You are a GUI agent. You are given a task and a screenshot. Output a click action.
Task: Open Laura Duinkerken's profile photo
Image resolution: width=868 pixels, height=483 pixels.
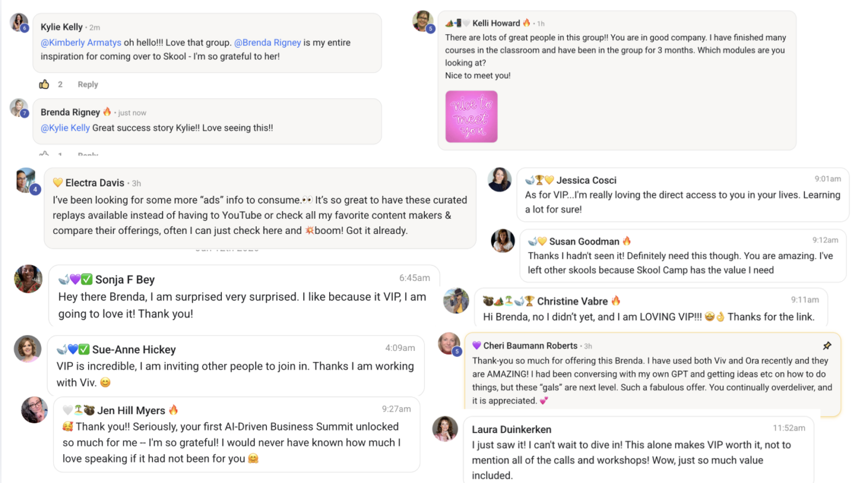(x=445, y=429)
